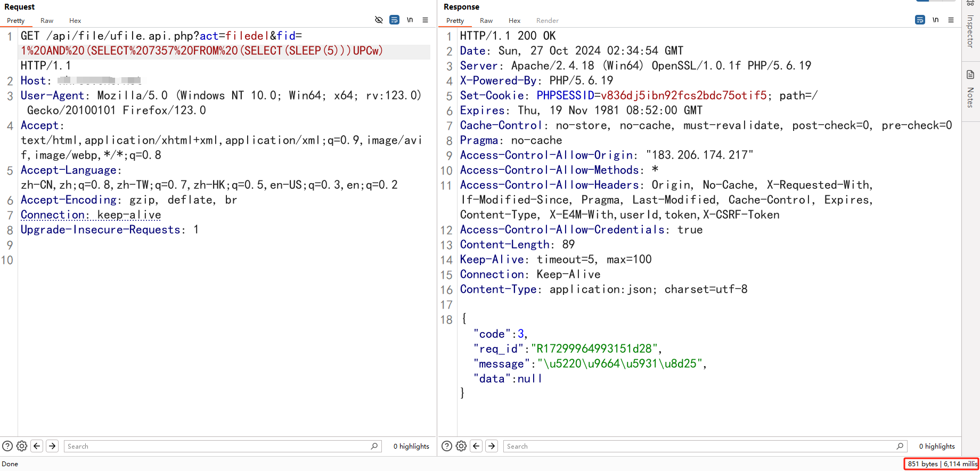This screenshot has width=980, height=471.
Task: Click the Accept-Language request header
Action: 209,177
